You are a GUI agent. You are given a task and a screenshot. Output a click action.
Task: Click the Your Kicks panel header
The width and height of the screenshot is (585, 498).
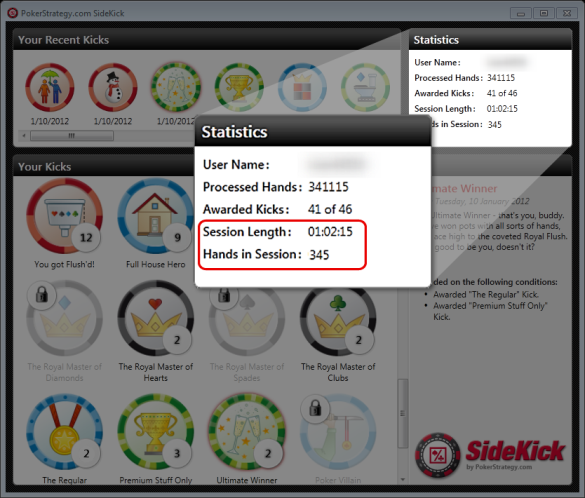(x=104, y=166)
